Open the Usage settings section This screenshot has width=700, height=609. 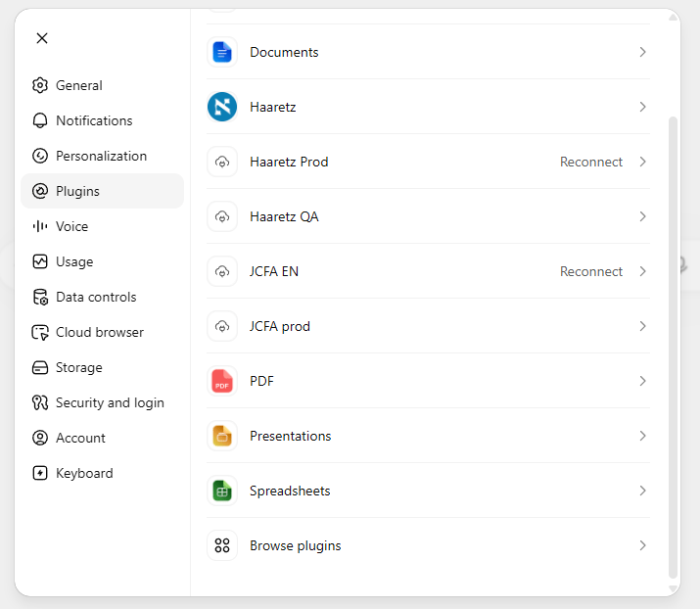[102, 261]
